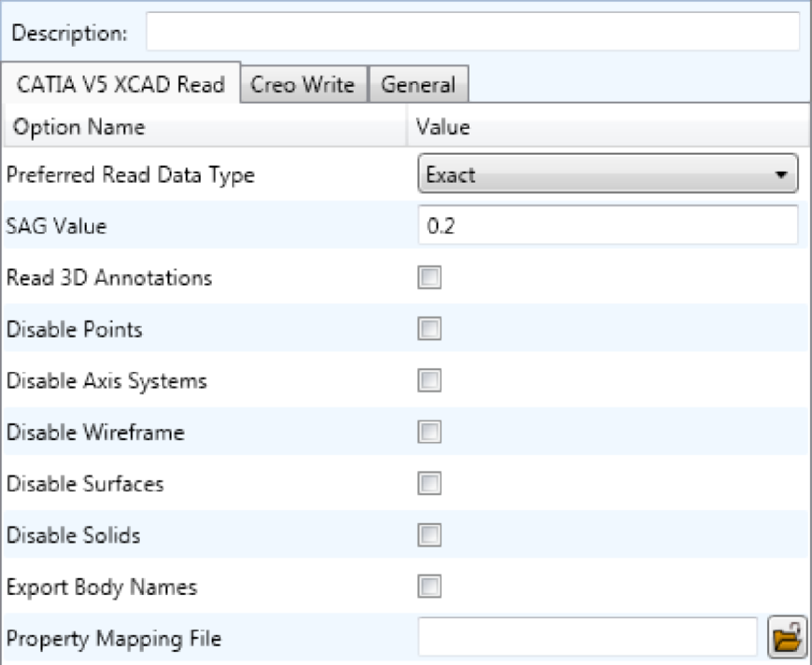Toggle the Disable Axis Systems checkbox

point(429,381)
